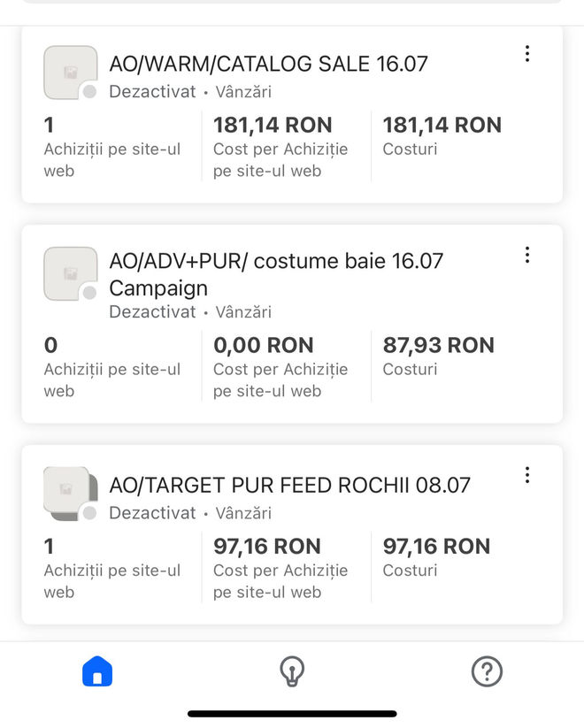This screenshot has height=728, width=584.
Task: Open the Home tab in bottom bar
Action: (x=97, y=672)
